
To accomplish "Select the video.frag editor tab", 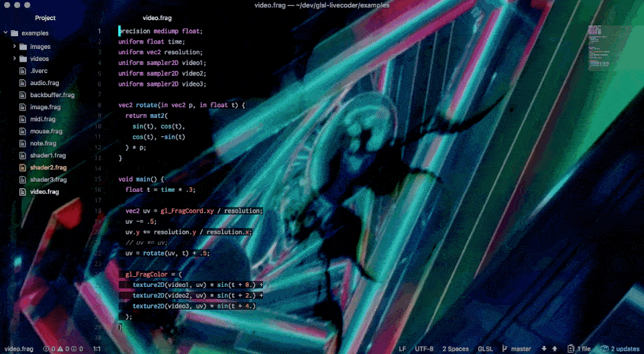I will 157,17.
